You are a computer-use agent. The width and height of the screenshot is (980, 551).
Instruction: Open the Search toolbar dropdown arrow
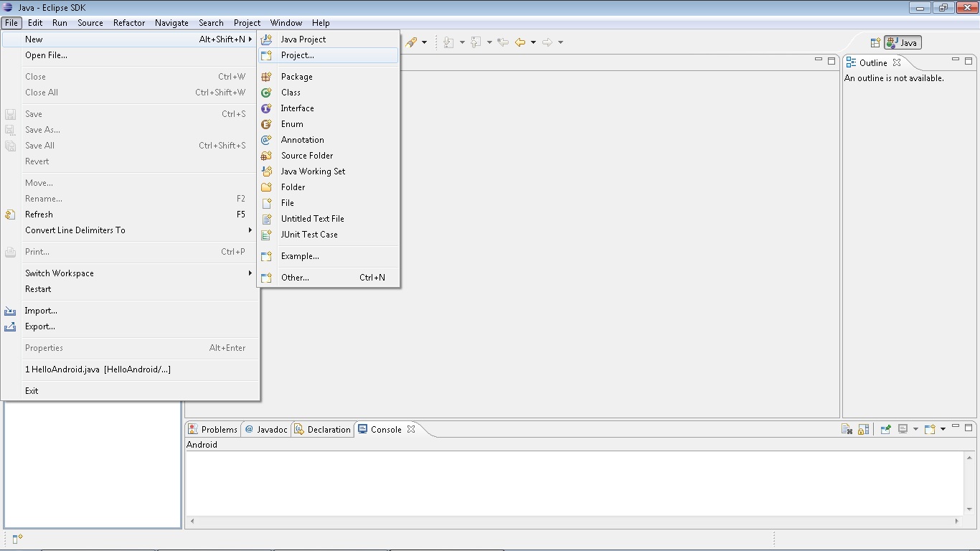point(424,42)
